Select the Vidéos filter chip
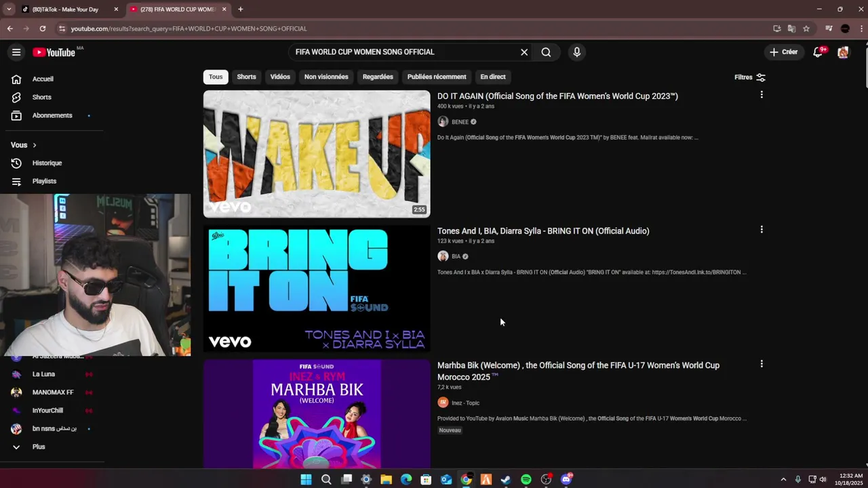Screen dimensions: 868x488 pyautogui.click(x=280, y=77)
